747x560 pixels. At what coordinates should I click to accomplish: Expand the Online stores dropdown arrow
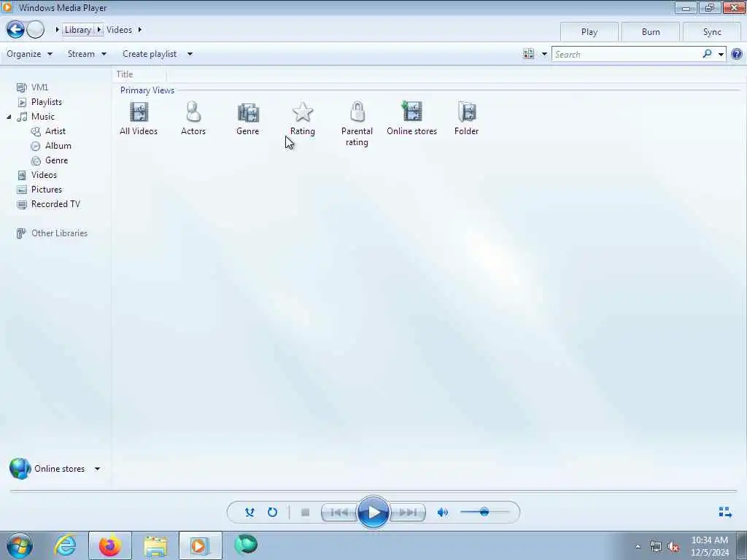(x=97, y=469)
